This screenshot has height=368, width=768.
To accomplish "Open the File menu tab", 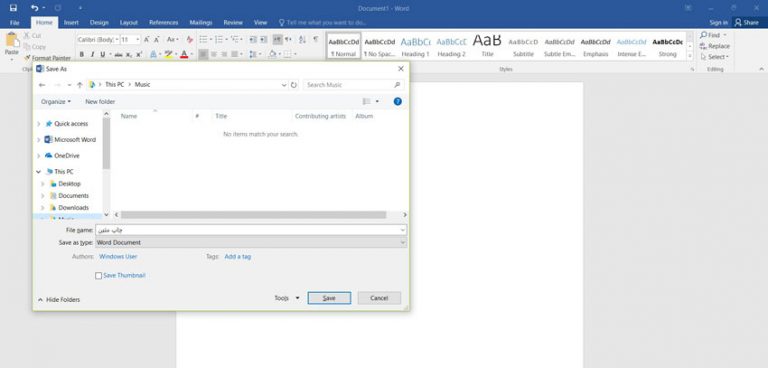I will [14, 23].
